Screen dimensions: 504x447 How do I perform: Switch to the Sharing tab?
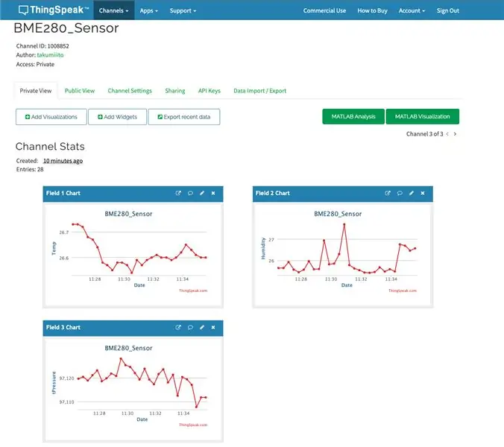175,91
